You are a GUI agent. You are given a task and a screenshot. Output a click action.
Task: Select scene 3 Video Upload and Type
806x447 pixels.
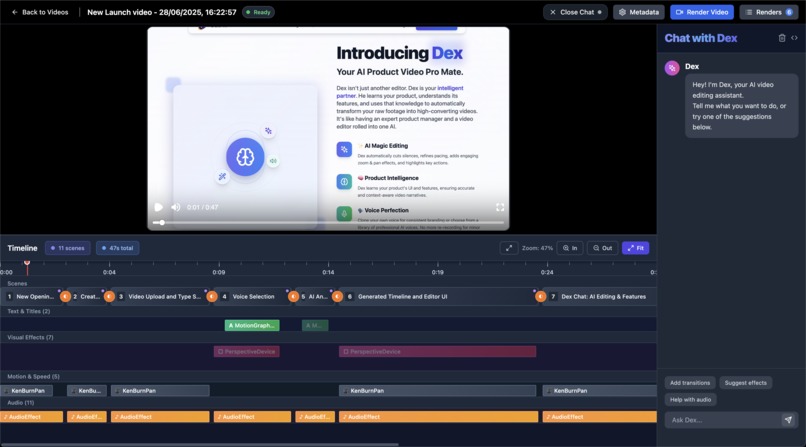(159, 296)
